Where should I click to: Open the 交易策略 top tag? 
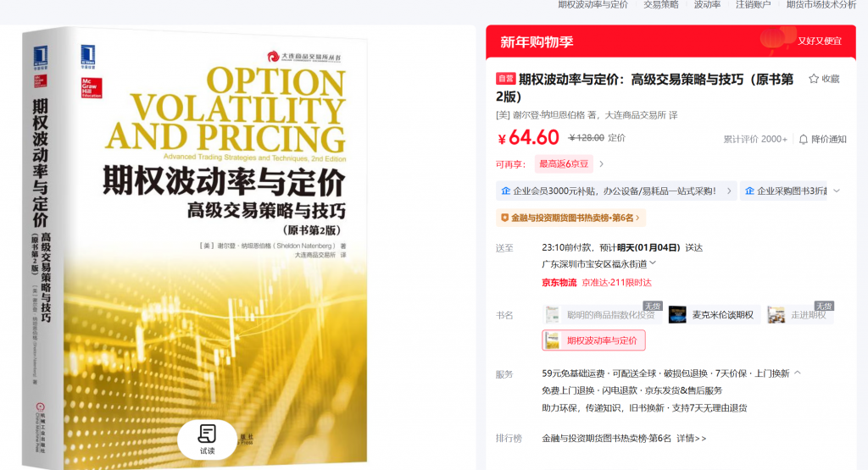[x=661, y=5]
